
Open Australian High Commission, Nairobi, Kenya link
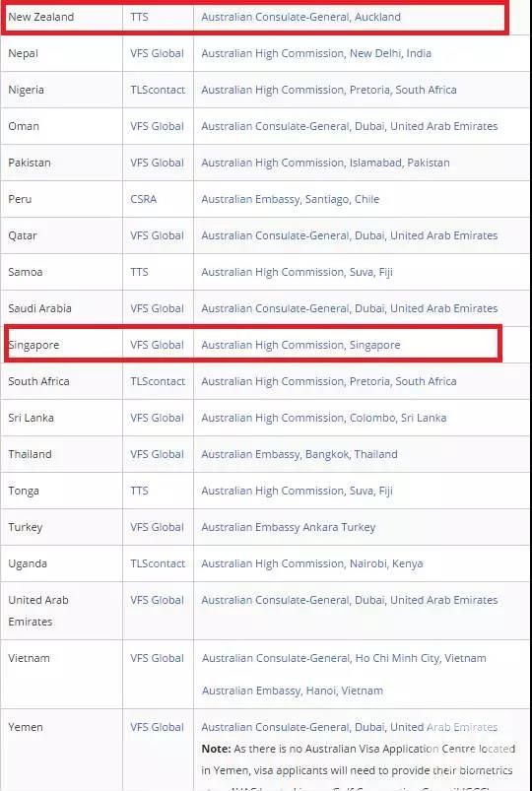[x=312, y=563]
